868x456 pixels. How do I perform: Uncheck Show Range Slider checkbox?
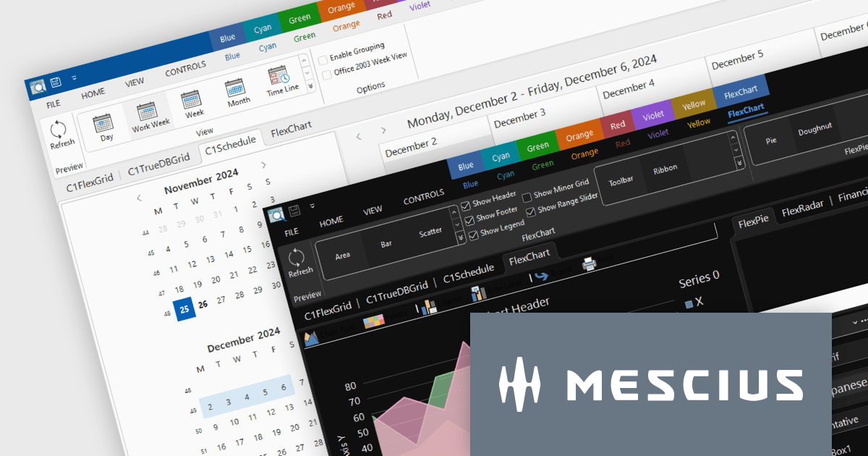click(531, 211)
